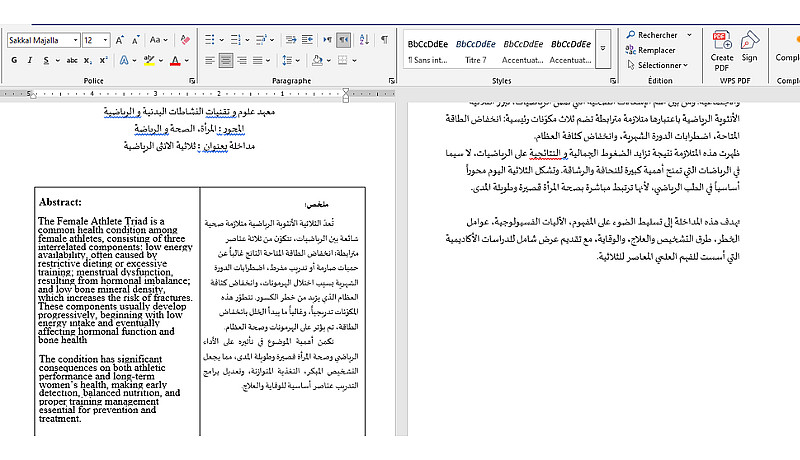
Task: Apply the yellow highlight color
Action: click(149, 60)
